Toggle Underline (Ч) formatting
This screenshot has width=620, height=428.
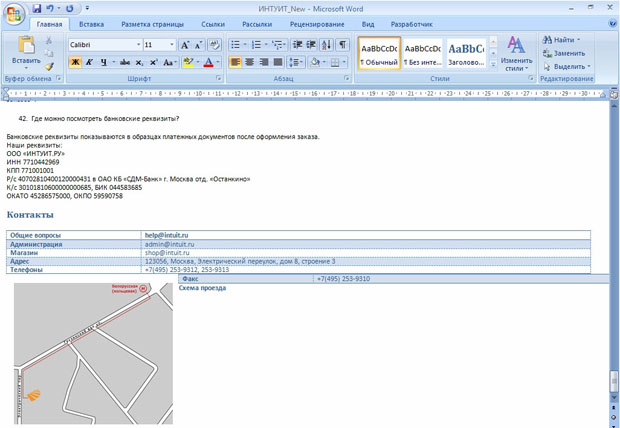104,62
